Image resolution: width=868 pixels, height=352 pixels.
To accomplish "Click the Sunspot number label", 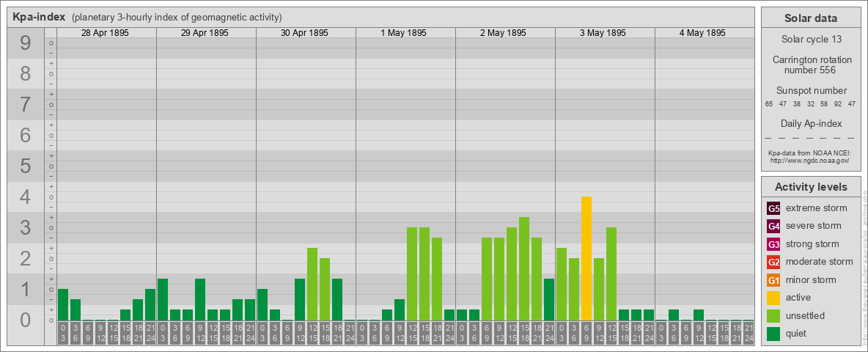I will [x=812, y=90].
